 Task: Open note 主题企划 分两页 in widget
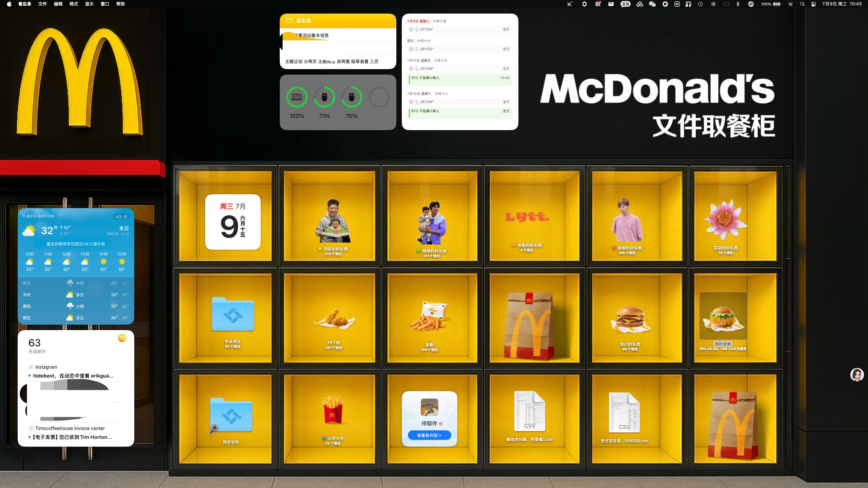click(x=332, y=61)
